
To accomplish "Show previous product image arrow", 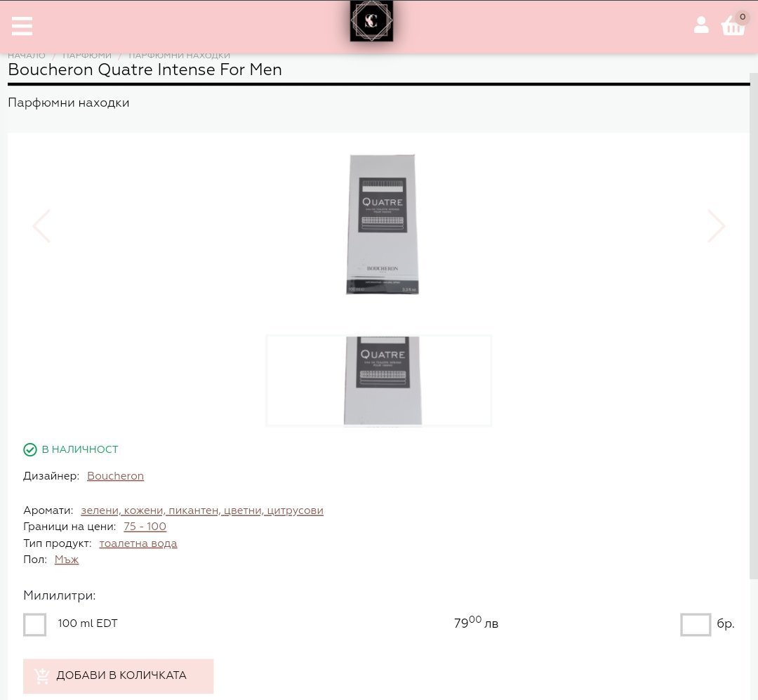I will pos(41,226).
